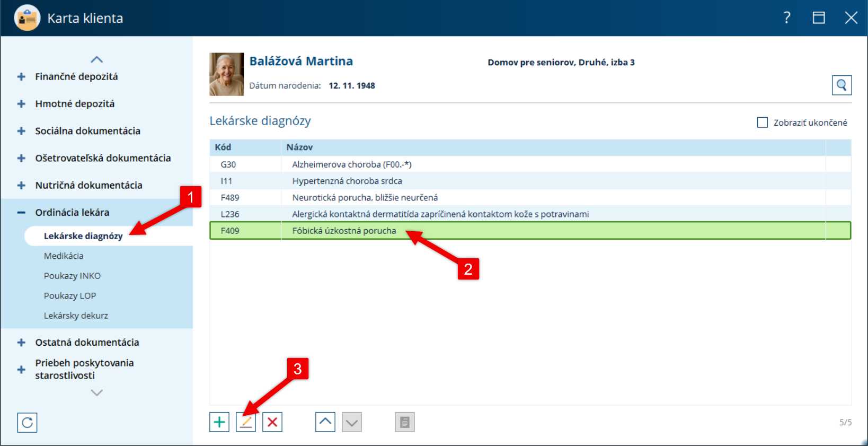Viewport: 868px width, 446px height.
Task: Select the Alzheimerova choroba diagnosis row
Action: [530, 164]
